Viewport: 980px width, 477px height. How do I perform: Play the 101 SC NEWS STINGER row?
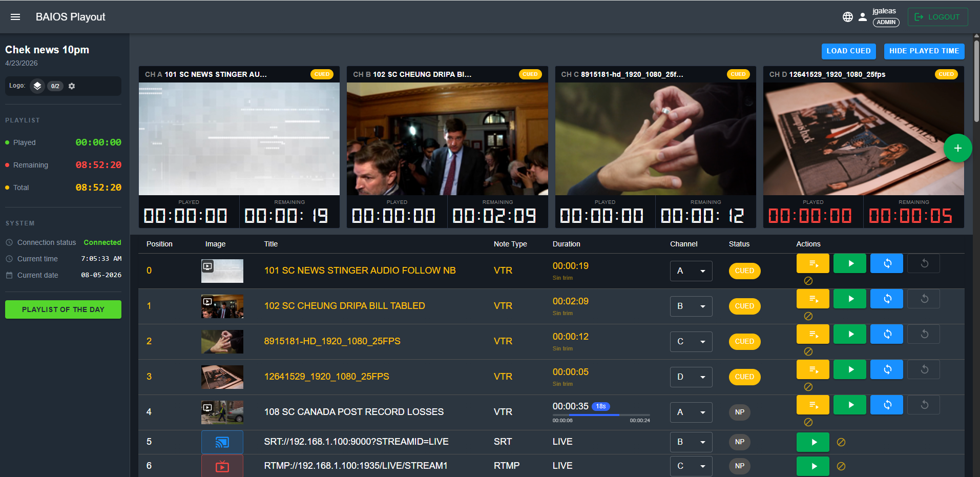coord(850,263)
